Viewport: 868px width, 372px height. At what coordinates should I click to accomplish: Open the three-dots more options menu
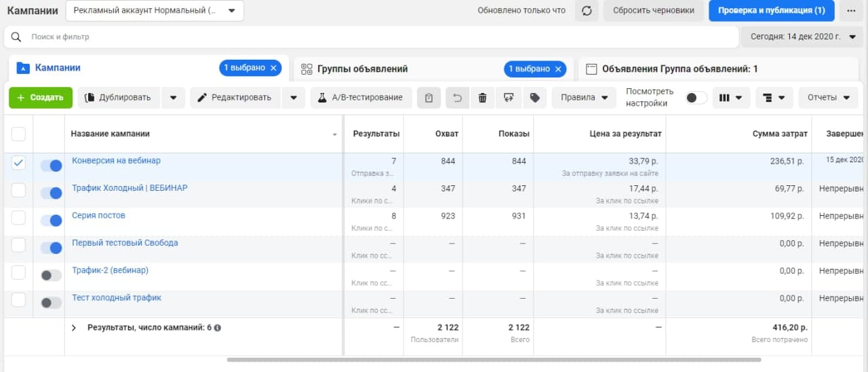(x=850, y=11)
